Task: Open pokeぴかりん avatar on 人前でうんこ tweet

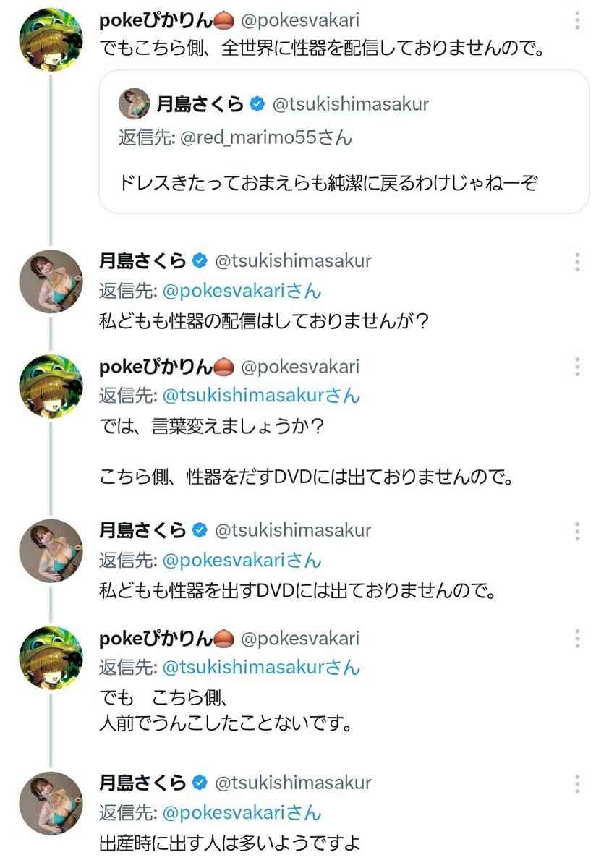Action: pos(48,658)
